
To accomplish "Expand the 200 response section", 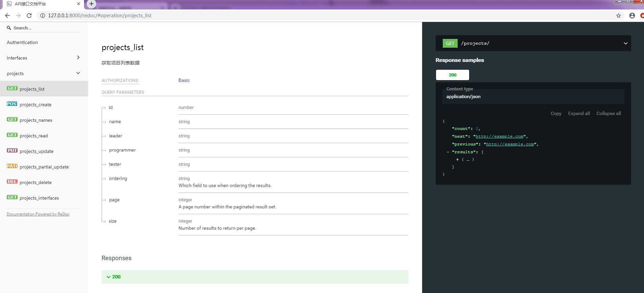I will coord(255,277).
